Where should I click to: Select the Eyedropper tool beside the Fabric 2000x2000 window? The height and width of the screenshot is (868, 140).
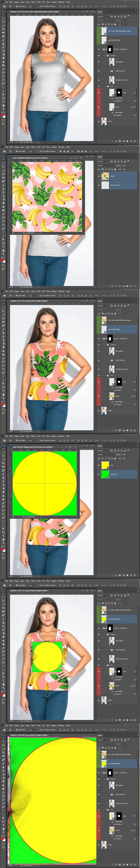3,178
